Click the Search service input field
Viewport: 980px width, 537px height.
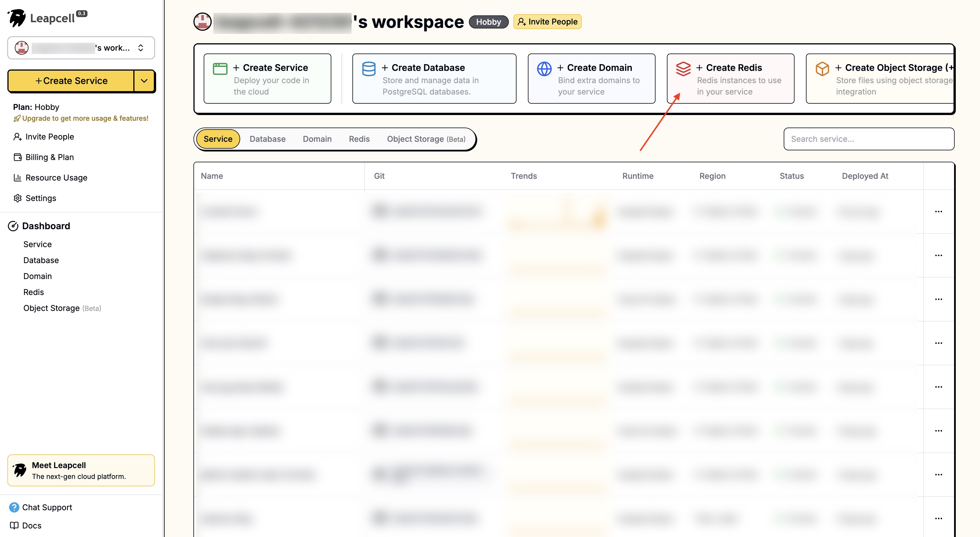pyautogui.click(x=869, y=139)
